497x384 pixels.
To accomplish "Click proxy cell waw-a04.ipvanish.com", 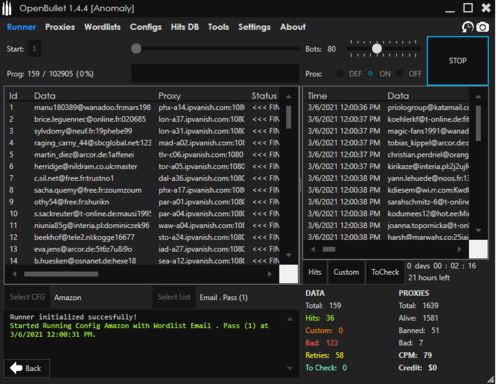I will click(201, 225).
